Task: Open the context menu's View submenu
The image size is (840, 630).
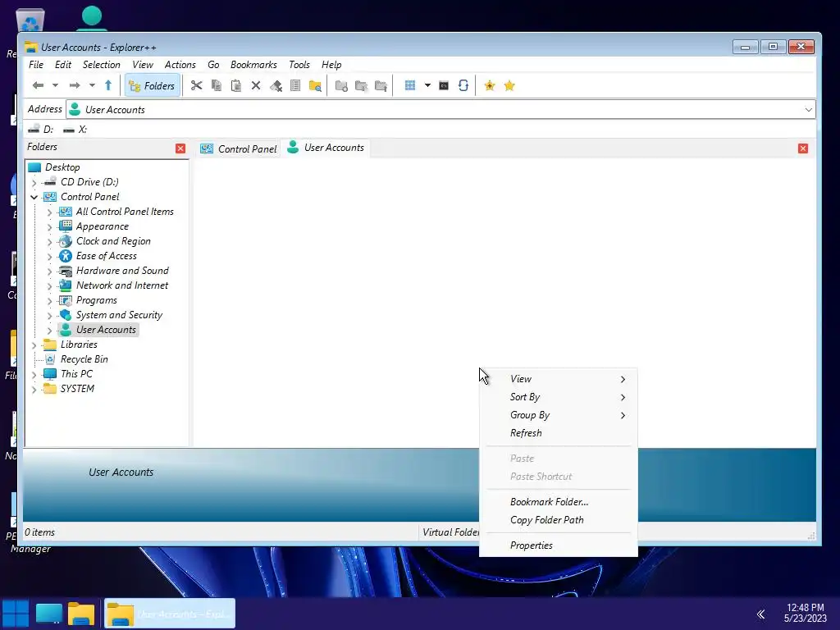Action: pyautogui.click(x=558, y=379)
